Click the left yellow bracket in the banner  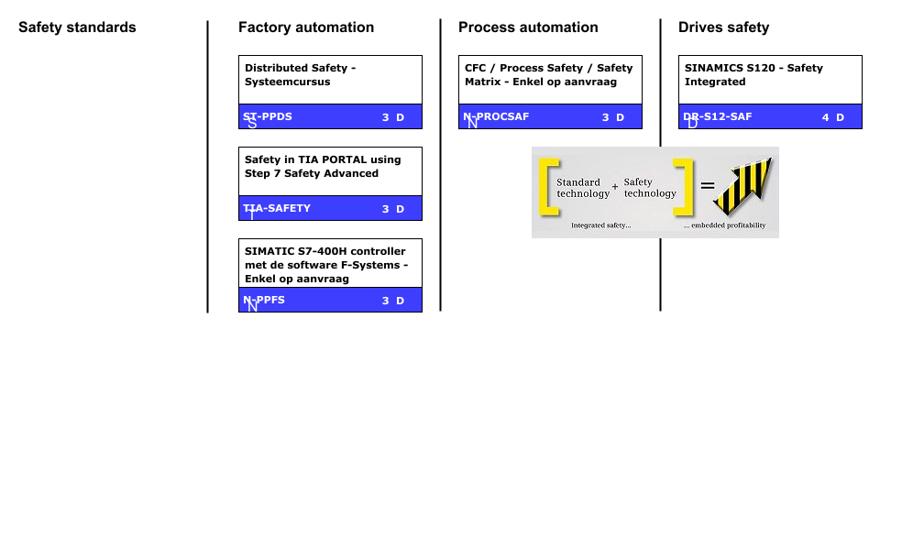(546, 187)
